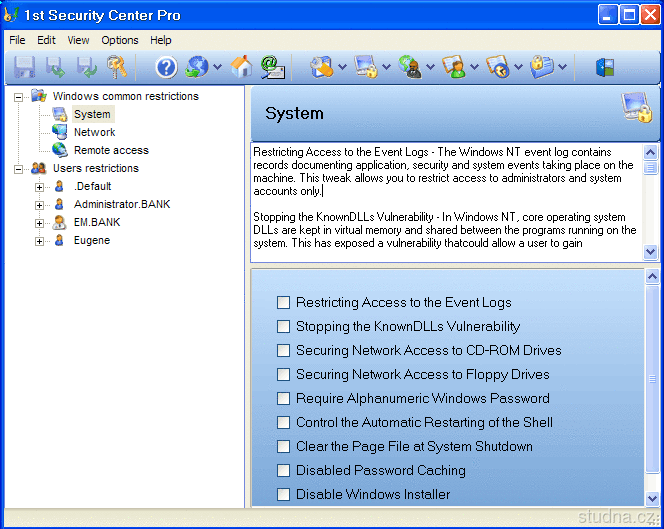664x529 pixels.
Task: Click the Remote access globe icon in tree
Action: tap(59, 150)
